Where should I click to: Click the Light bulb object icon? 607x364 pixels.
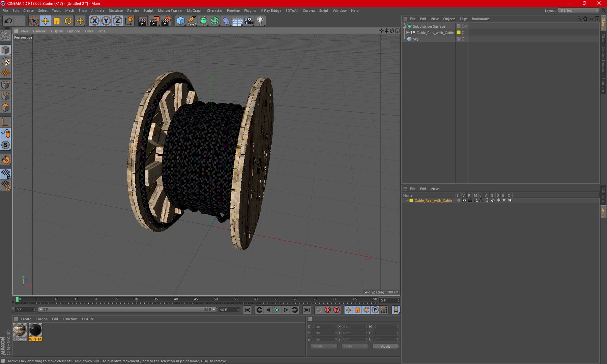[260, 21]
